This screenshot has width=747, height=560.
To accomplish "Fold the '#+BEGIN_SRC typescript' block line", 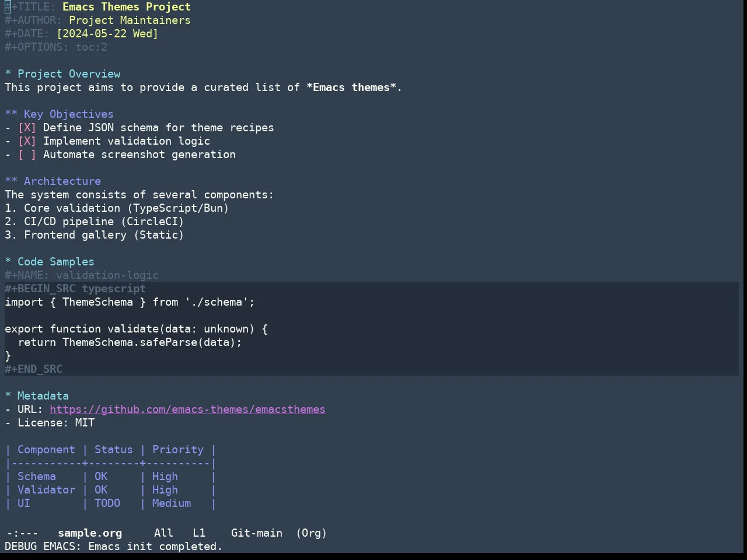I will point(75,289).
